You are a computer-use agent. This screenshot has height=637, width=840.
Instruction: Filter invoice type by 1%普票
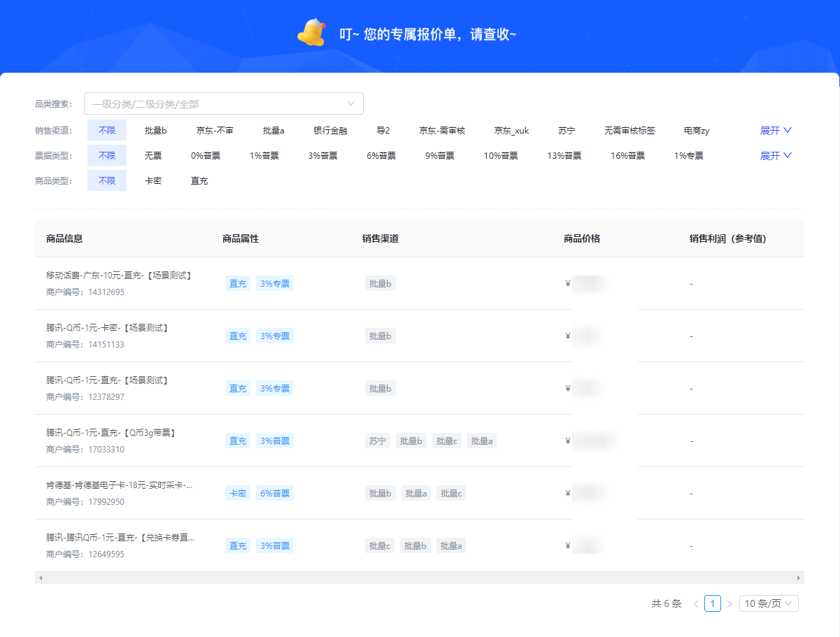[x=264, y=156]
